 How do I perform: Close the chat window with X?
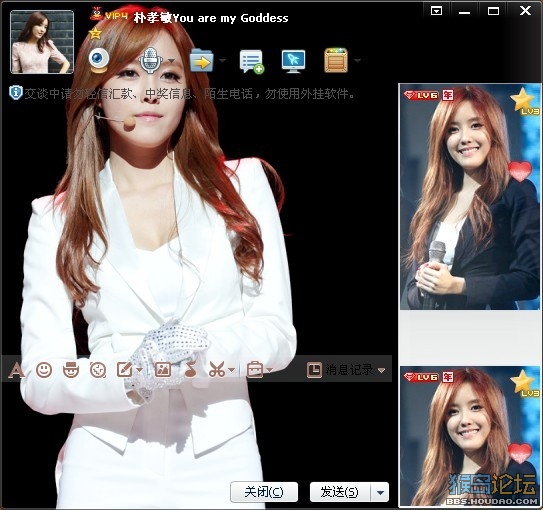(x=525, y=11)
